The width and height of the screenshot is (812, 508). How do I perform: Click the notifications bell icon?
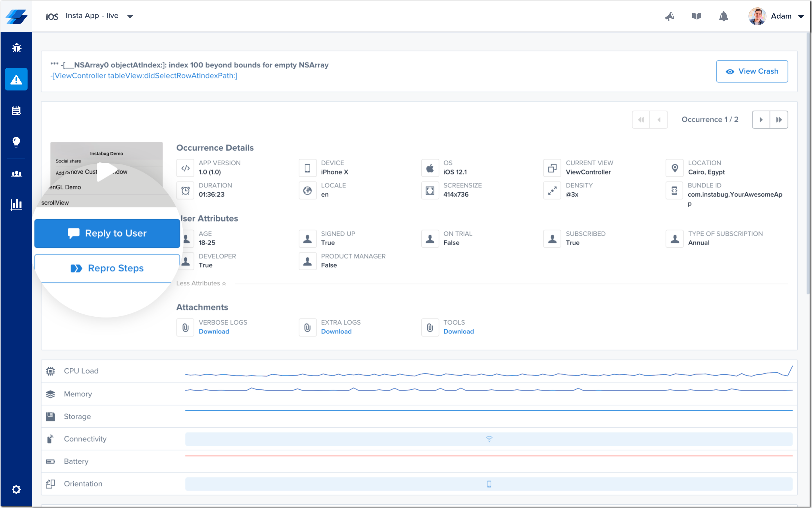pyautogui.click(x=723, y=16)
